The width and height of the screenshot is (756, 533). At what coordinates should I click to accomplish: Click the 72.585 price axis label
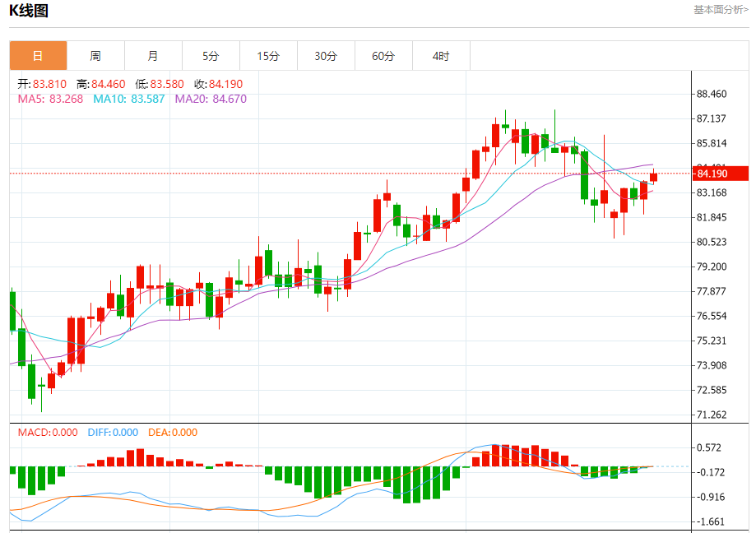pyautogui.click(x=712, y=390)
